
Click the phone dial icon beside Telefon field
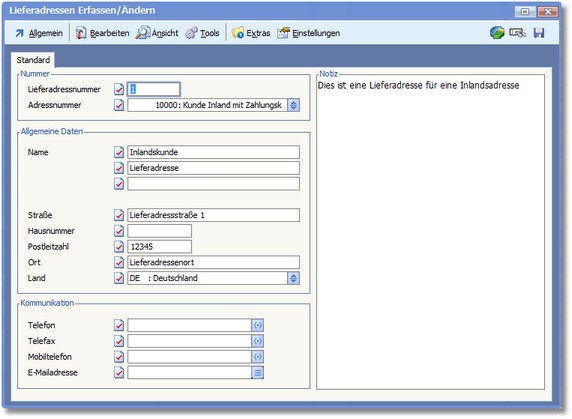tap(258, 325)
